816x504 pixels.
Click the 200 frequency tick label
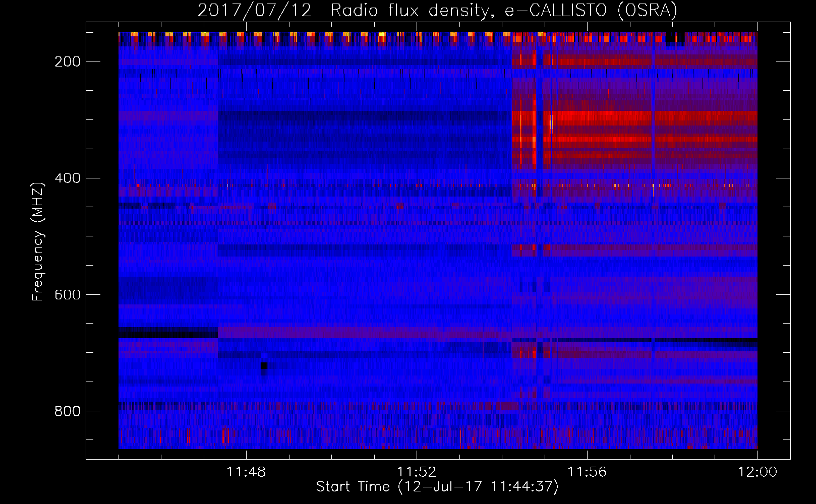68,61
